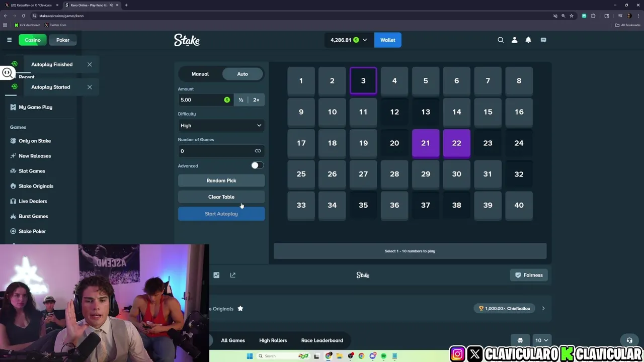
Task: Click the Stake Originals sidebar icon
Action: [x=13, y=186]
